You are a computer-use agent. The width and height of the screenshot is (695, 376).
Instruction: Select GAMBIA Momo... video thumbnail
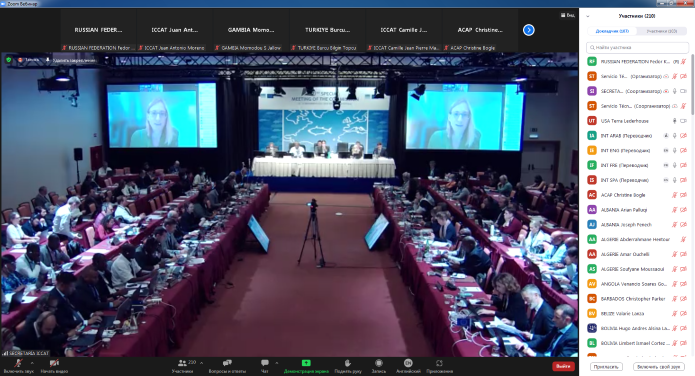(251, 31)
